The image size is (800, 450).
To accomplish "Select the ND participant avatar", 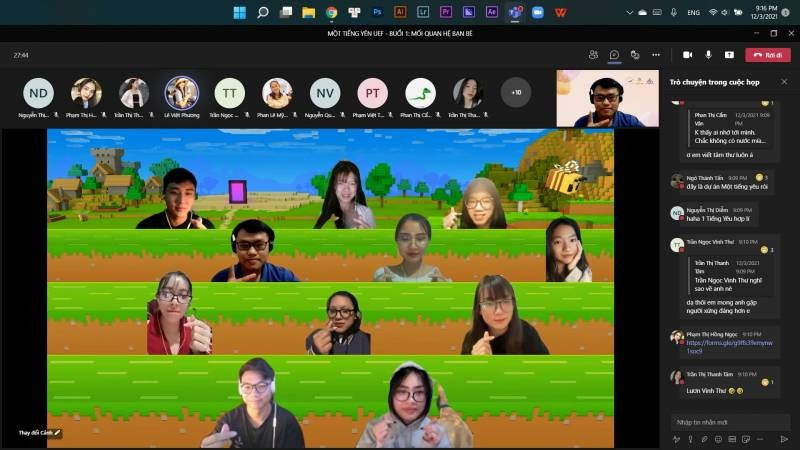I will click(38, 93).
